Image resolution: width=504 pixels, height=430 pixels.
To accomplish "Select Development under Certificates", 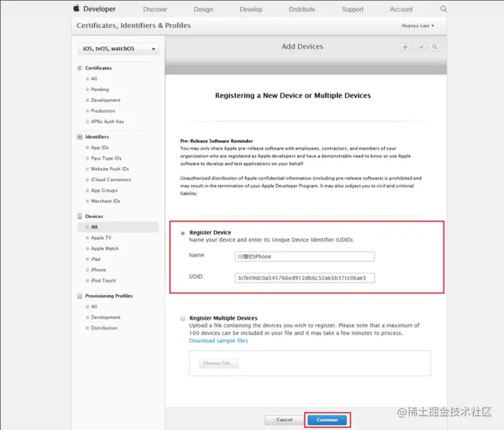I will [106, 100].
